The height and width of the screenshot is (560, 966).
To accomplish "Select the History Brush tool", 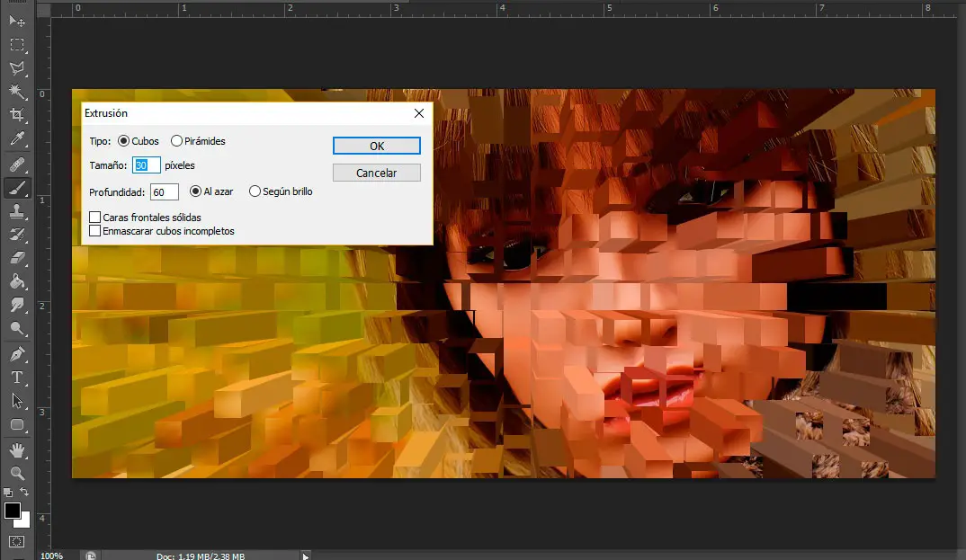I will (x=17, y=235).
